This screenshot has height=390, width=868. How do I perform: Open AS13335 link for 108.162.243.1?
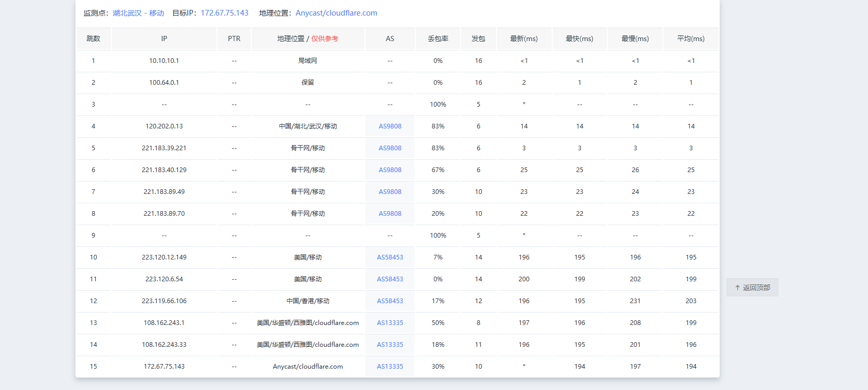click(x=390, y=323)
